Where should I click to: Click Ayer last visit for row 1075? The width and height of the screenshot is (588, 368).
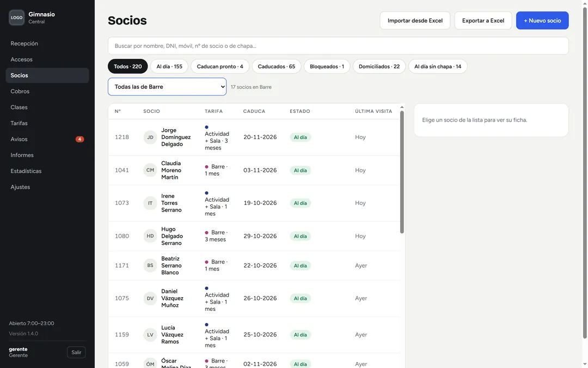pos(361,299)
